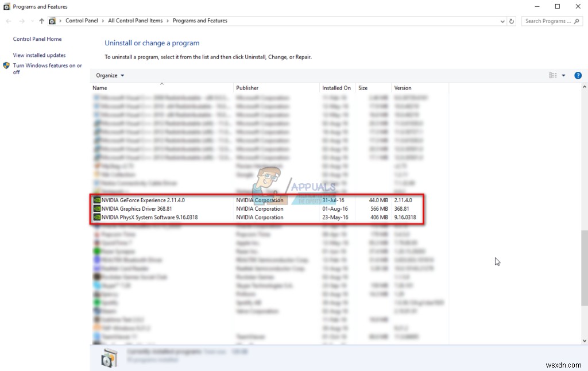
Task: Click the NVIDIA PhysX System Software icon
Action: (96, 217)
